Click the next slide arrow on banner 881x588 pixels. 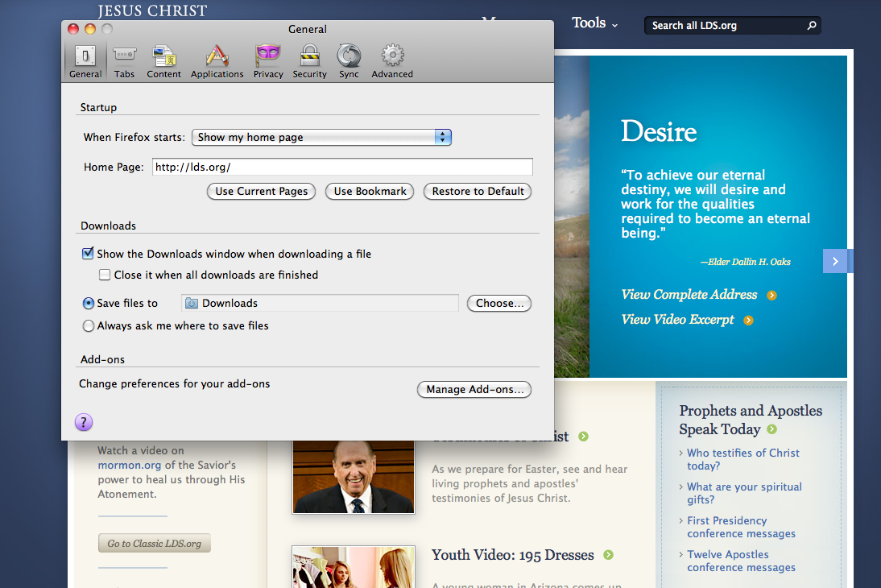pos(835,262)
